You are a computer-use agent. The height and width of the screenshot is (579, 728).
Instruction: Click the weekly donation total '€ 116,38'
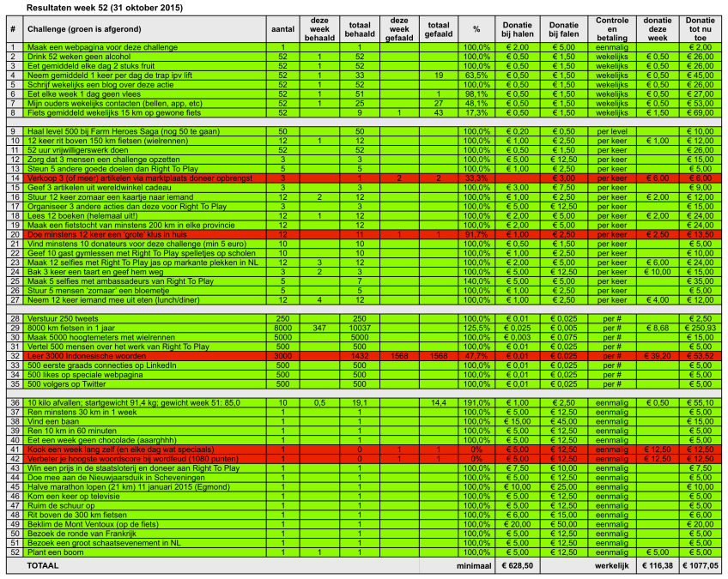(x=658, y=567)
